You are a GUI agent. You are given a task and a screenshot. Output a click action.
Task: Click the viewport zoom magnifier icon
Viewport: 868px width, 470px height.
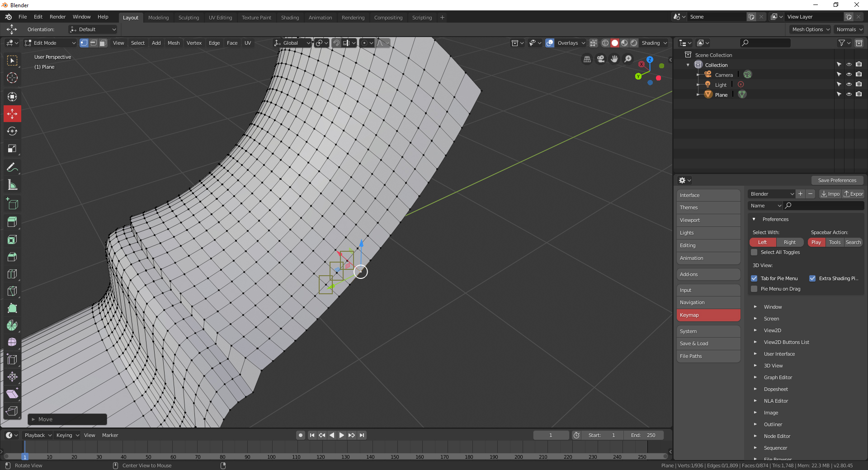click(628, 59)
